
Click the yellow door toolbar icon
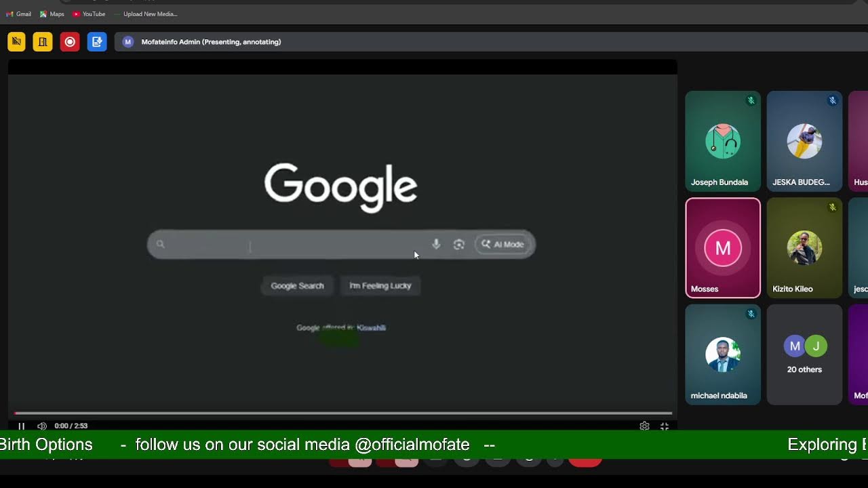click(x=43, y=42)
